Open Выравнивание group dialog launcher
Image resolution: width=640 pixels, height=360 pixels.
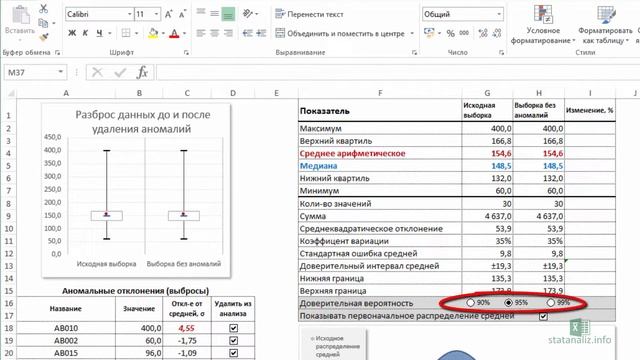pyautogui.click(x=414, y=53)
